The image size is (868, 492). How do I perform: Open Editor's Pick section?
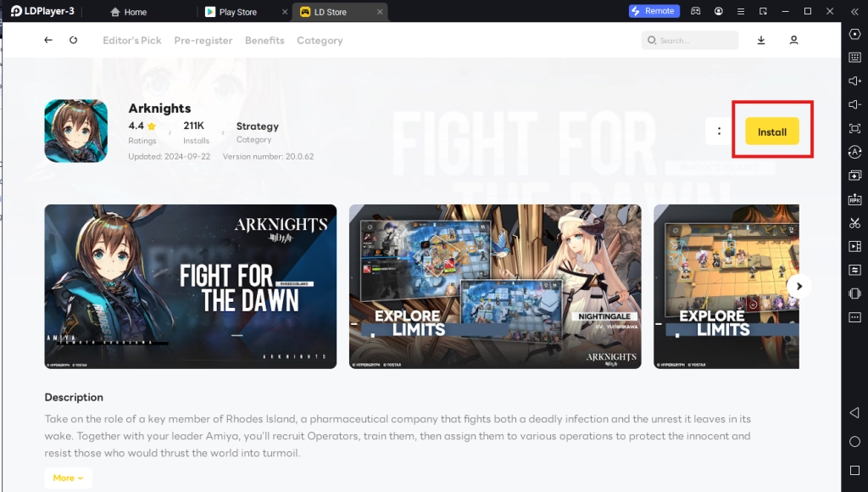click(x=131, y=41)
